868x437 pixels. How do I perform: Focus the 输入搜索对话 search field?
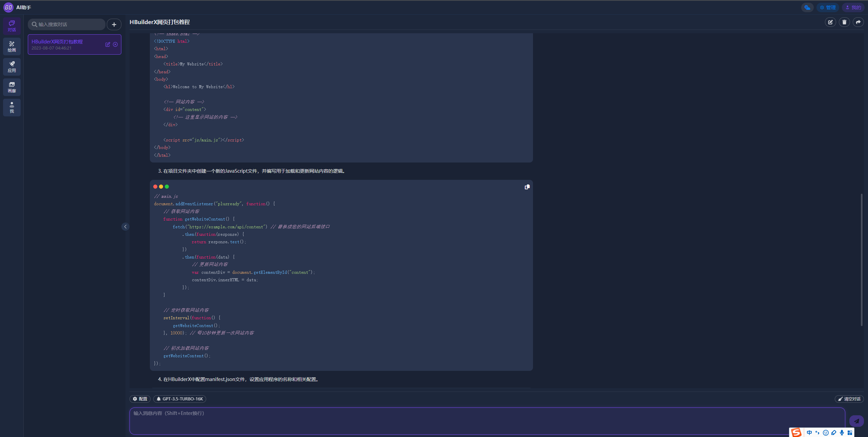[x=66, y=24]
